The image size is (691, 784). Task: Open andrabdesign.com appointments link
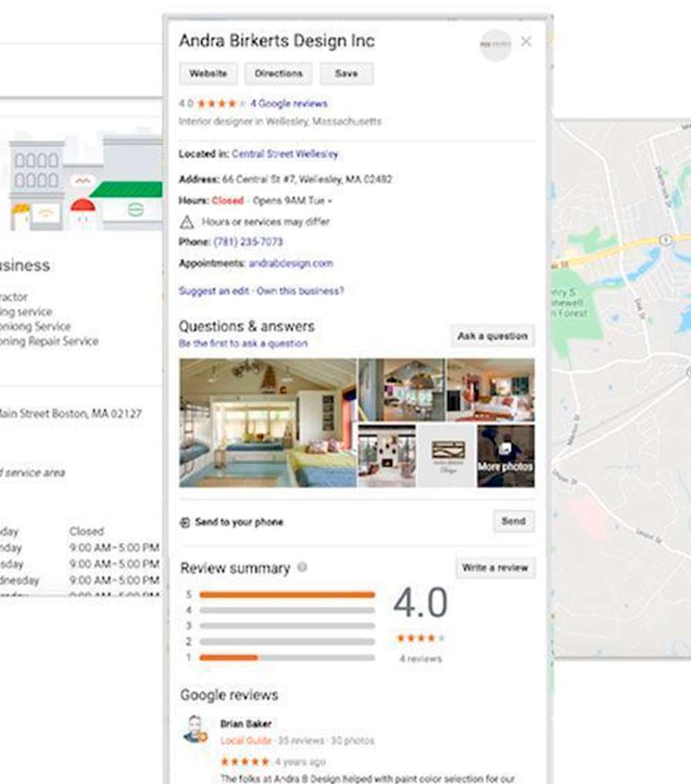pyautogui.click(x=291, y=263)
